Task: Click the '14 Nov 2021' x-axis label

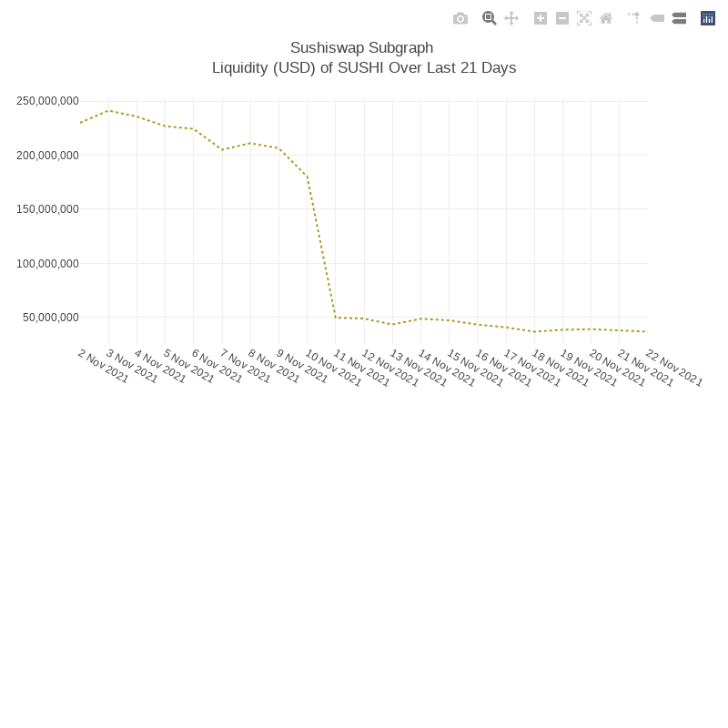Action: 446,368
